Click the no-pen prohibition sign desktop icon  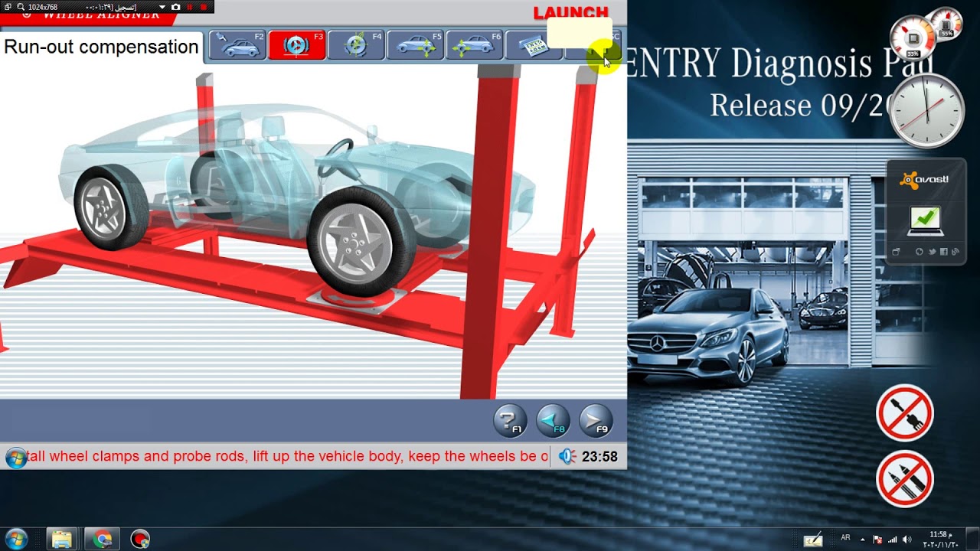coord(905,478)
